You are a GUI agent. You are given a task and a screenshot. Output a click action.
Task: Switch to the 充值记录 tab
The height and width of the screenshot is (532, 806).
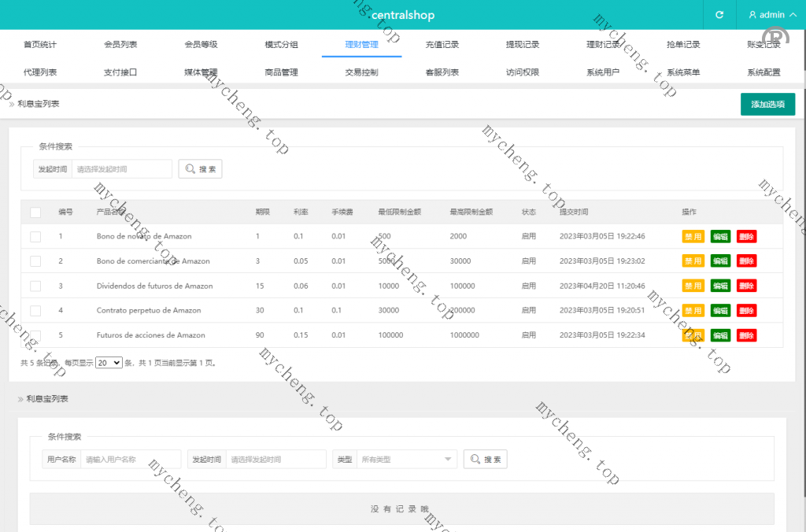(442, 45)
